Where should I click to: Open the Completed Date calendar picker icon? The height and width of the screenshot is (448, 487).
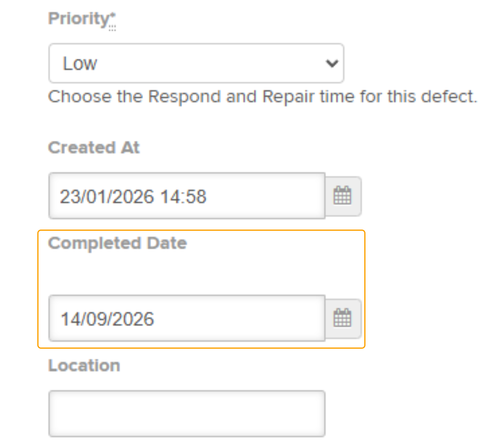[343, 318]
